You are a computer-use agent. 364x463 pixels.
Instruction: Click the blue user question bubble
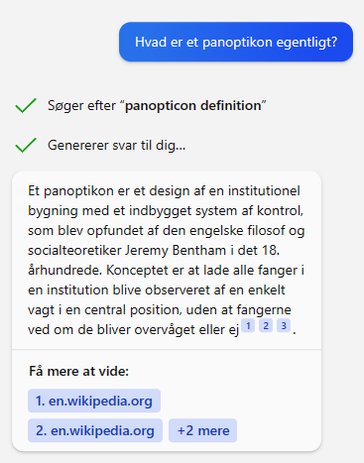pyautogui.click(x=236, y=42)
